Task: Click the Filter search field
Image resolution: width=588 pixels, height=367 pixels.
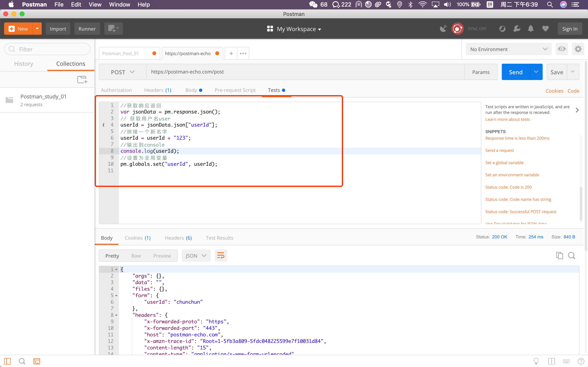Action: (47, 49)
